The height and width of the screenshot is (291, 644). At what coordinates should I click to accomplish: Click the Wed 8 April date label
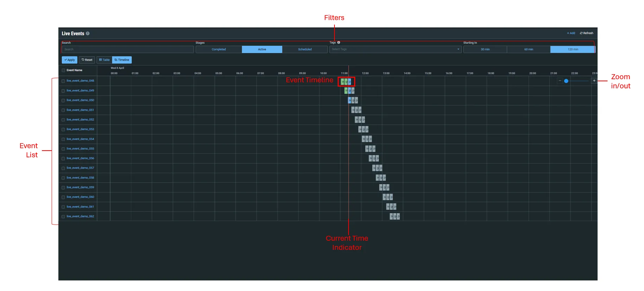coord(117,68)
